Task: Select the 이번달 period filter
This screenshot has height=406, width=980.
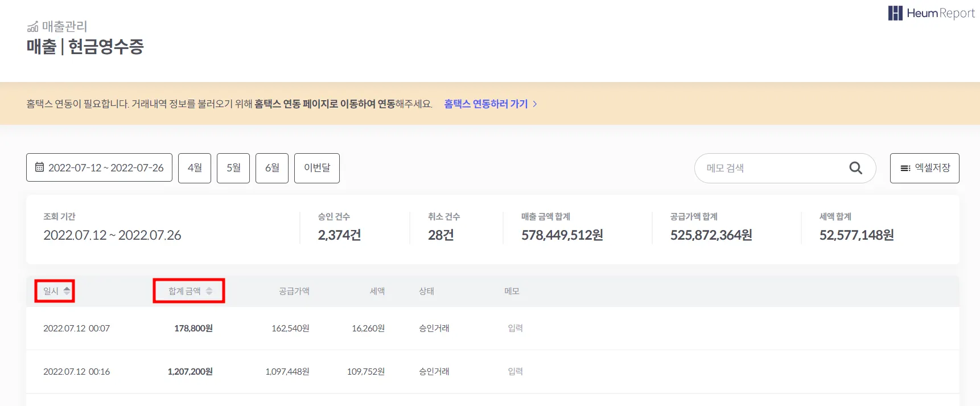Action: click(x=317, y=168)
